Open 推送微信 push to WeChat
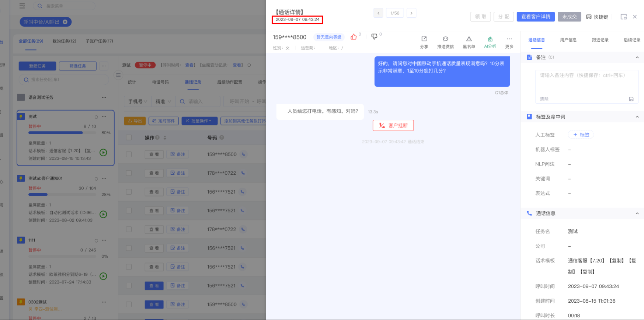644x320 pixels. coord(445,39)
